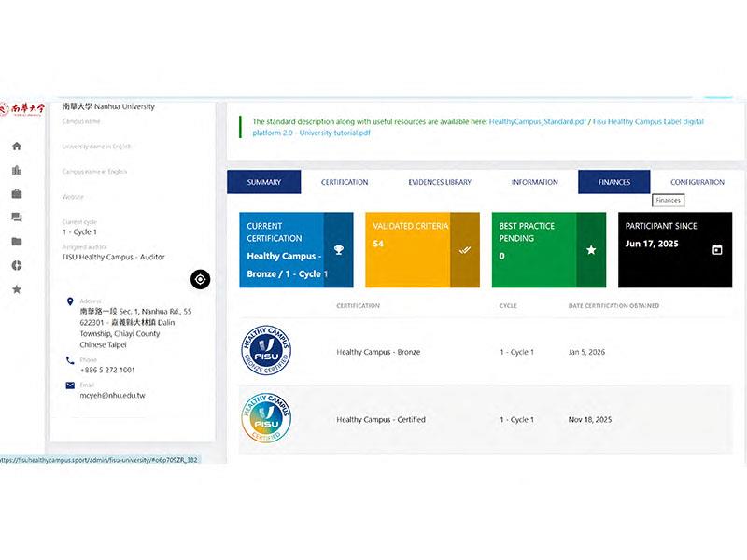Select the Finances tab

614,182
